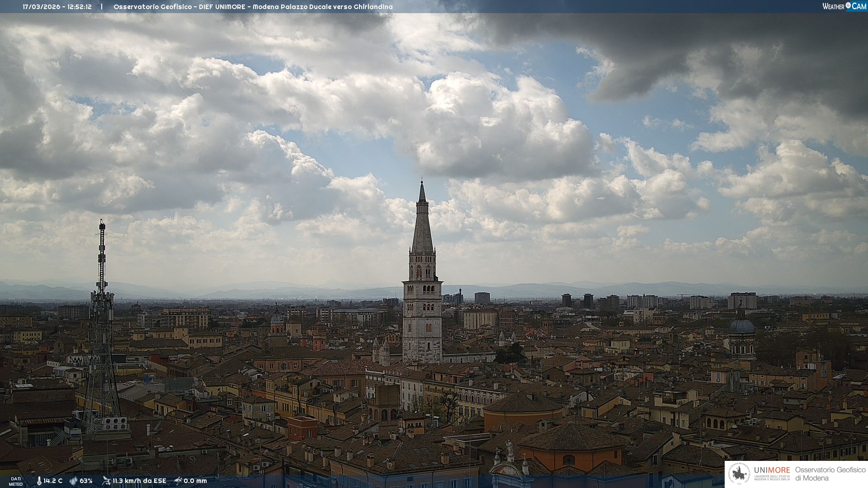
Task: Click Osservatorio Geofisico di Modena text in logo
Action: [830, 474]
